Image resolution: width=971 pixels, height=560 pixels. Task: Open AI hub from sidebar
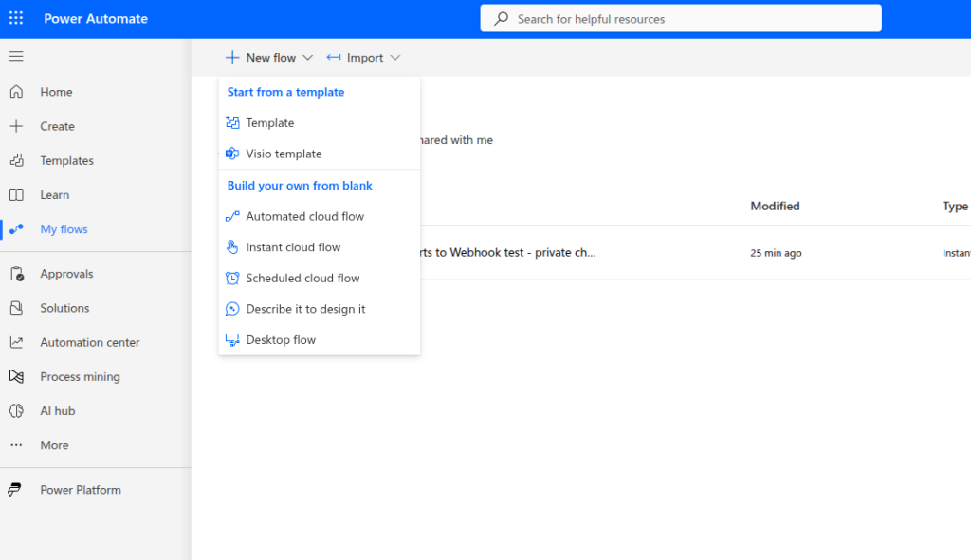[16, 411]
